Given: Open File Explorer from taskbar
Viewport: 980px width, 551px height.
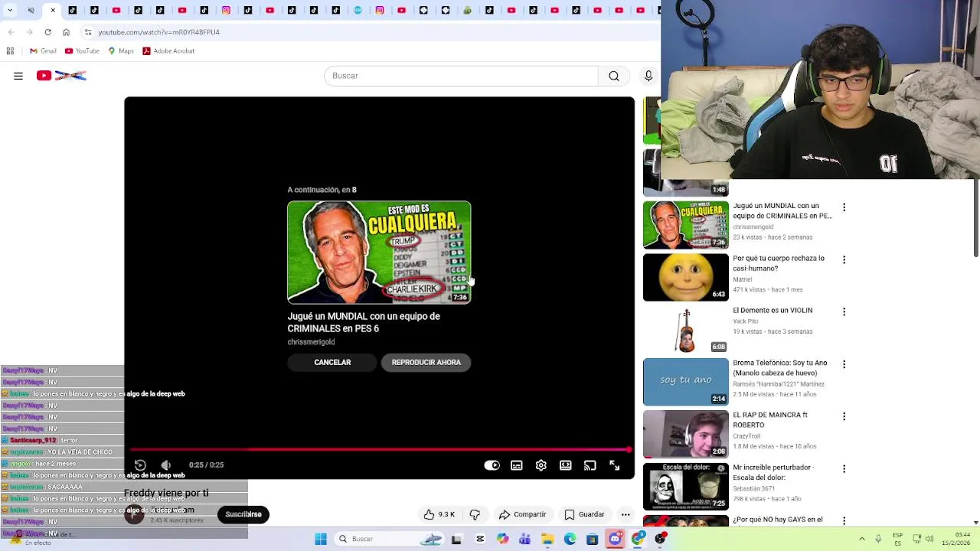Looking at the screenshot, I should tap(547, 539).
